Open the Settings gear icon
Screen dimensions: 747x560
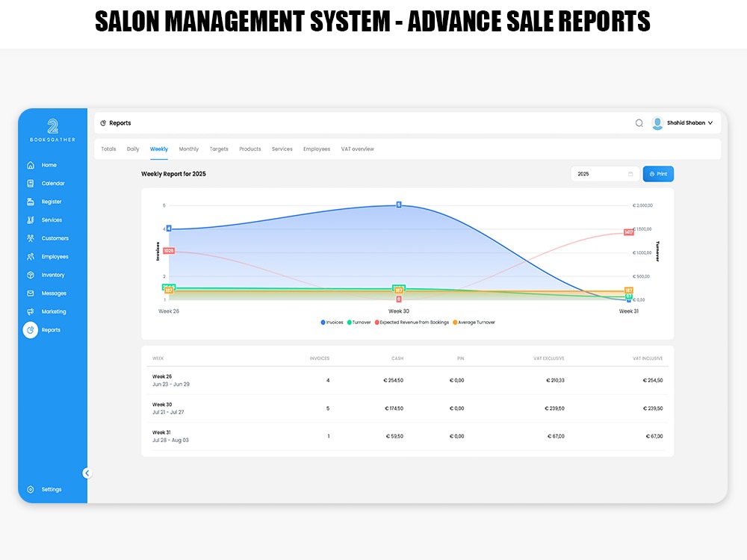tap(31, 490)
